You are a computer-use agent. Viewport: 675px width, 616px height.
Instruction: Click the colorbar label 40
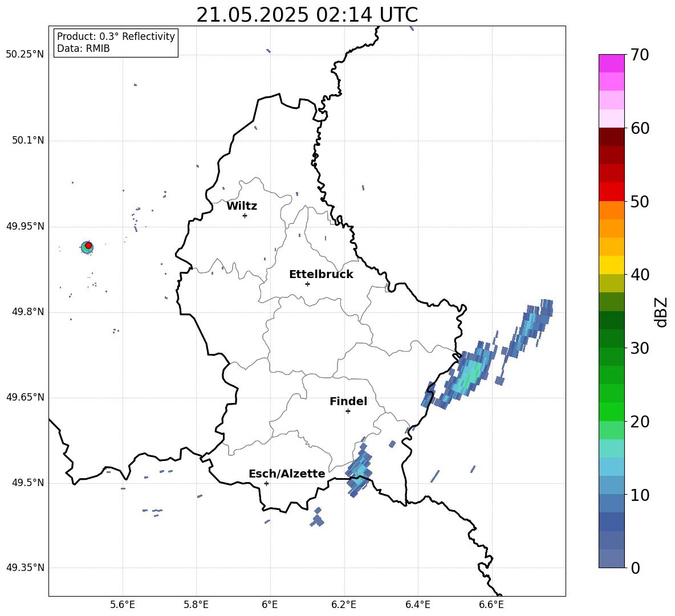tap(640, 275)
